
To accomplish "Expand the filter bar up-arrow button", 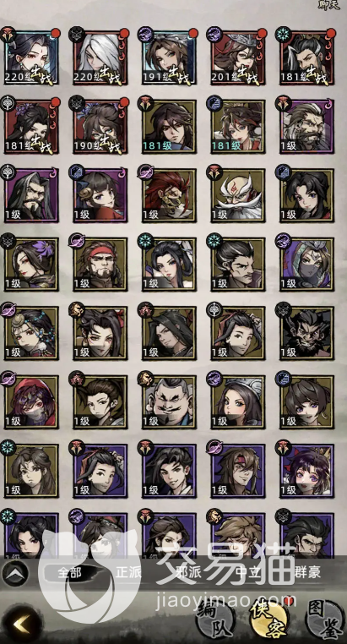I will [x=15, y=573].
